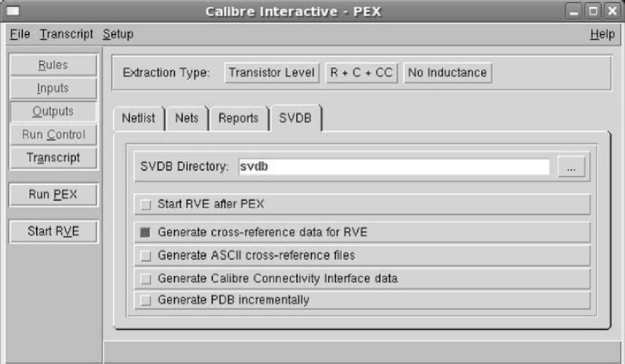Open the Help menu

point(602,35)
